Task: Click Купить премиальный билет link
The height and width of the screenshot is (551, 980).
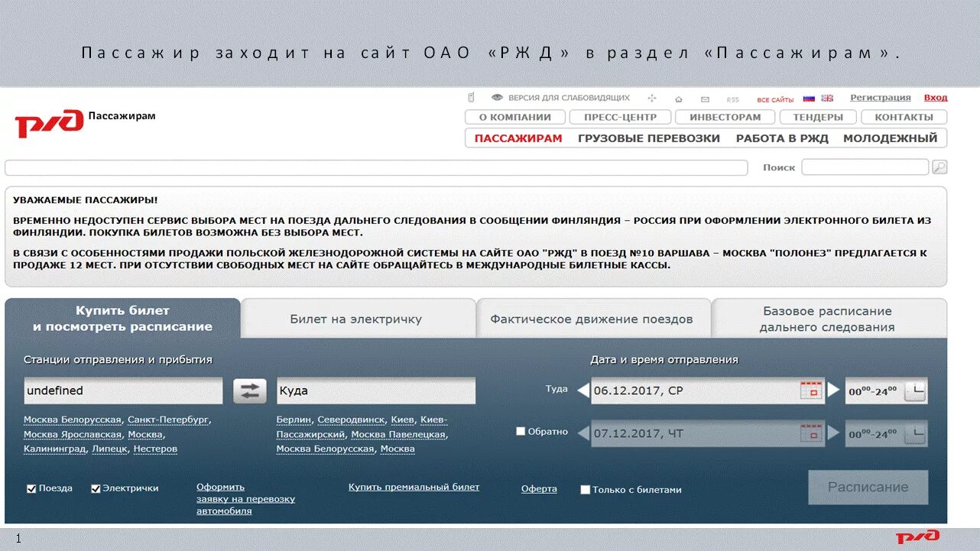Action: point(414,487)
